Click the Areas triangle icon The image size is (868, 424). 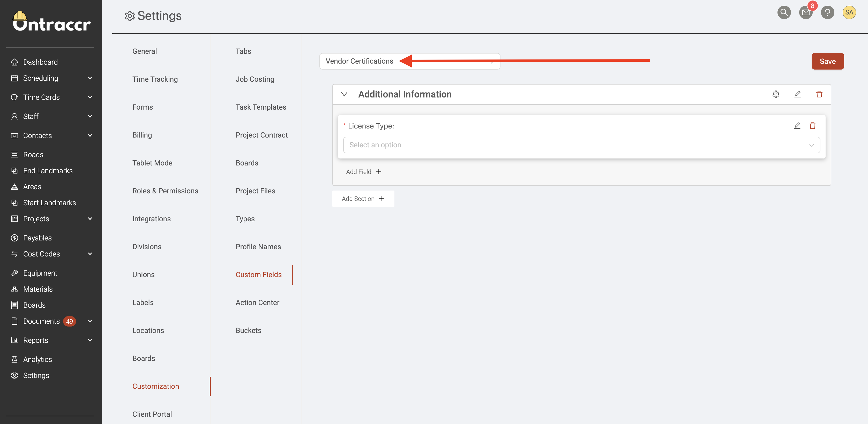(14, 187)
